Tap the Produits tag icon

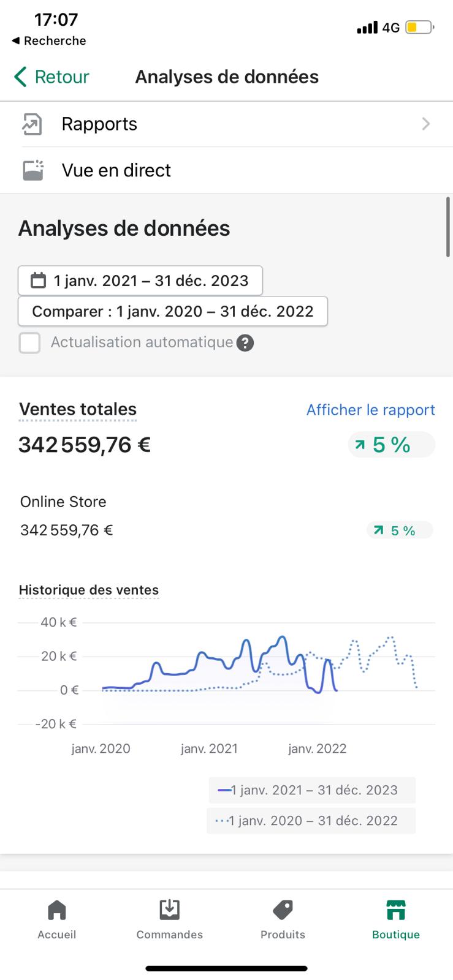coord(283,910)
